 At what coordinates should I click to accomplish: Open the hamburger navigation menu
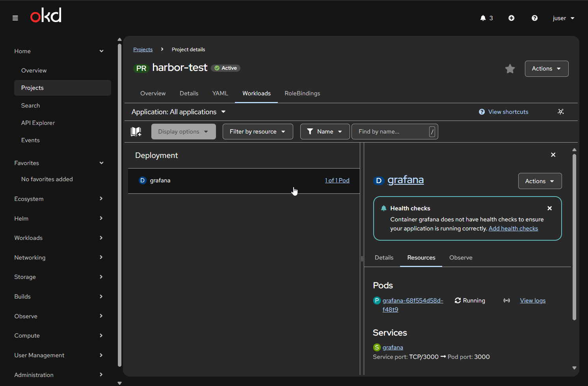click(x=15, y=18)
